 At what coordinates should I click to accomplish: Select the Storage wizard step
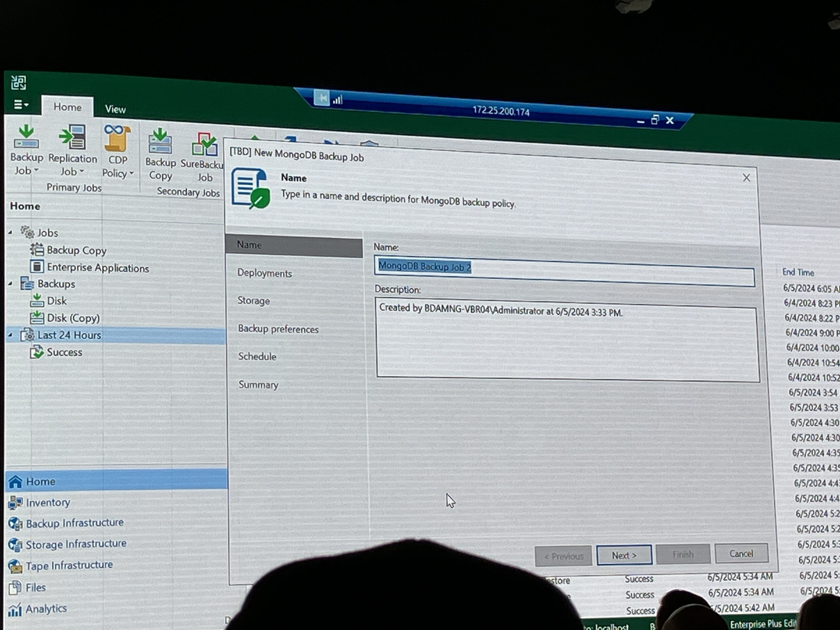(254, 301)
